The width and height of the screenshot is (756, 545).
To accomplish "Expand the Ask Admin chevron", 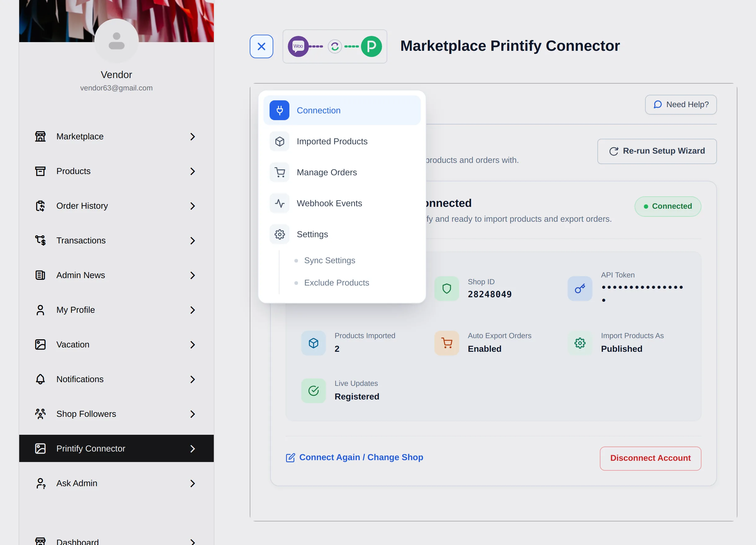I will (192, 483).
